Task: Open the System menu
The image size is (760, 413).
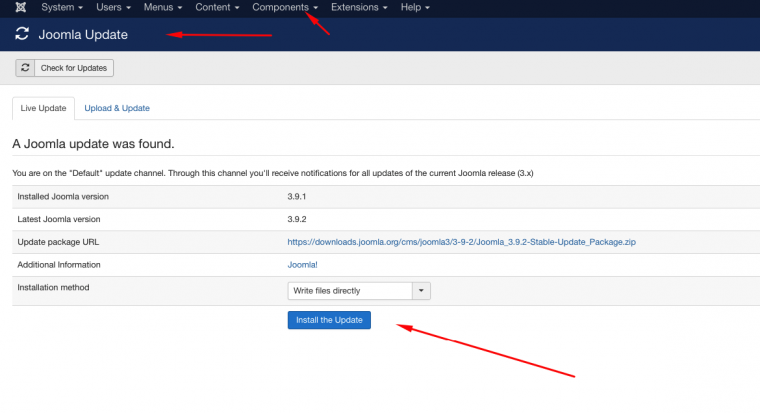Action: 62,8
